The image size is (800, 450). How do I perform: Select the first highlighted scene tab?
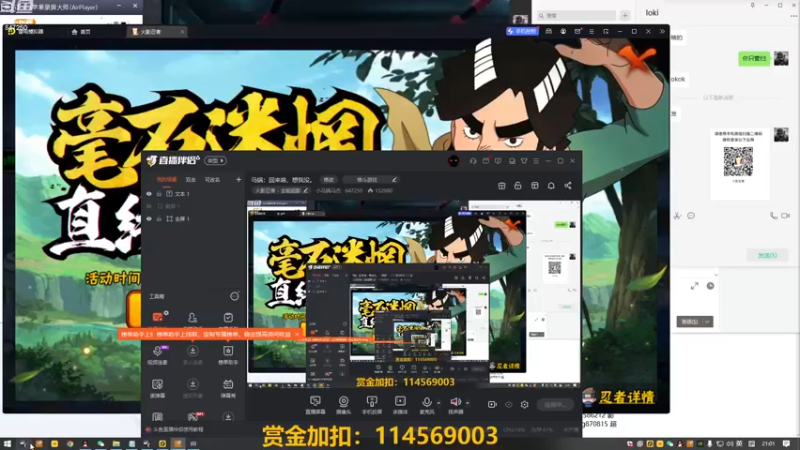tap(166, 180)
